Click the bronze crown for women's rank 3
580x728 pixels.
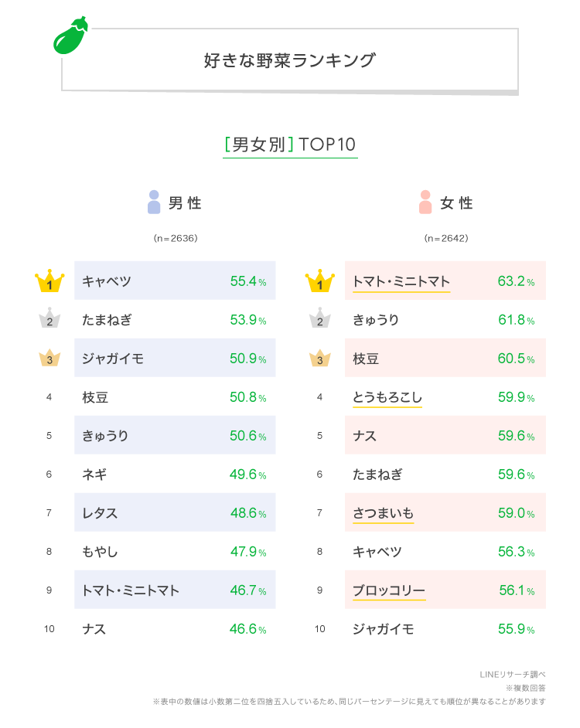[319, 359]
